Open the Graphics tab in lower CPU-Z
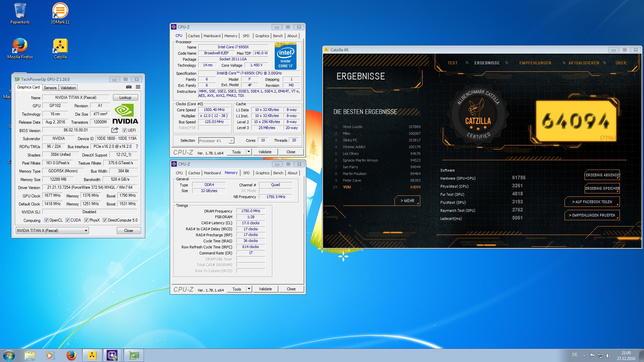Image resolution: width=644 pixels, height=362 pixels. (x=262, y=173)
